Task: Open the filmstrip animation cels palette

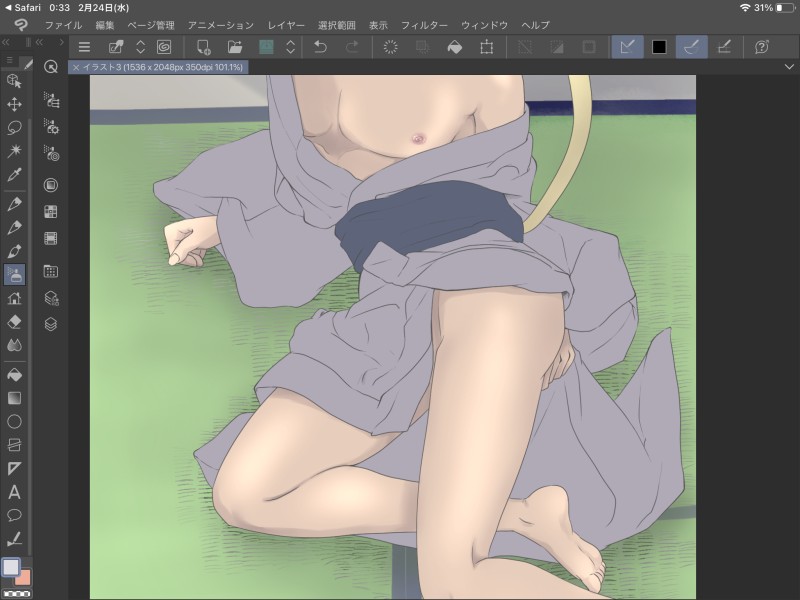Action: tap(51, 238)
